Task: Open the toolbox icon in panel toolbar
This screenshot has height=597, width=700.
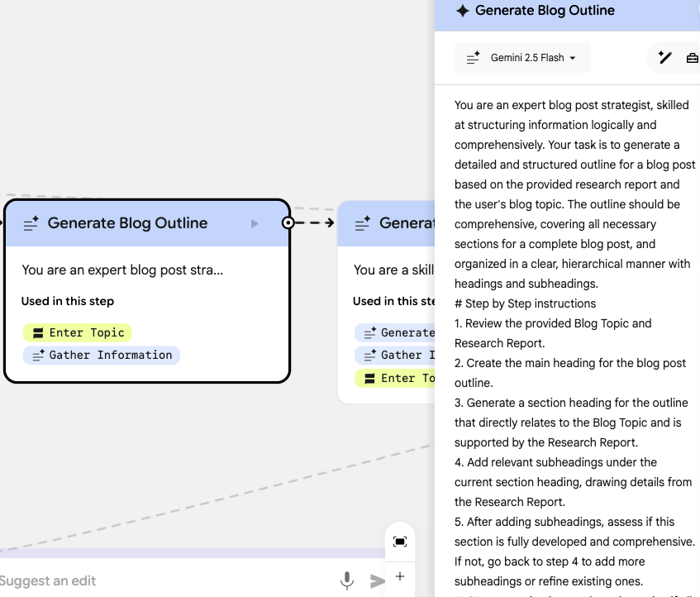Action: pyautogui.click(x=692, y=58)
